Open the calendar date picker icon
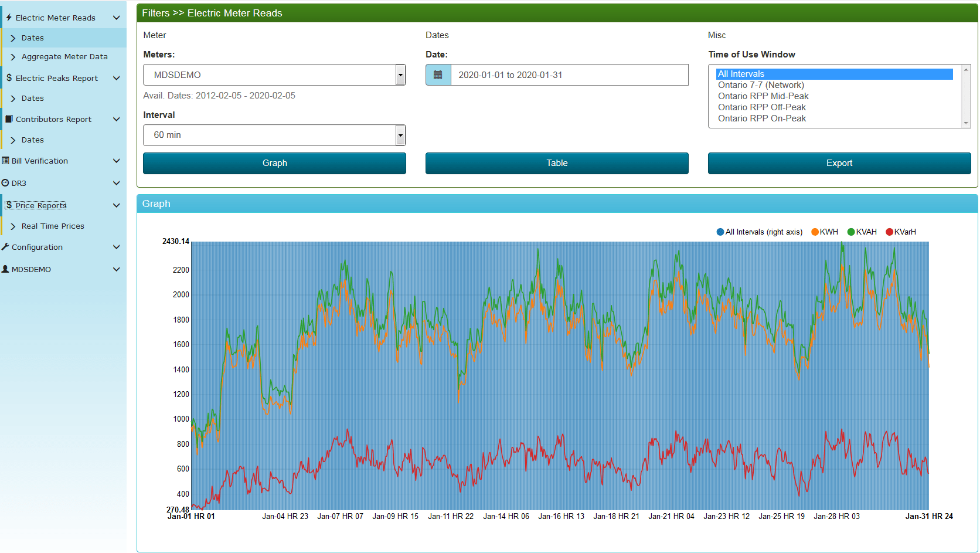This screenshot has height=553, width=980. click(x=438, y=75)
